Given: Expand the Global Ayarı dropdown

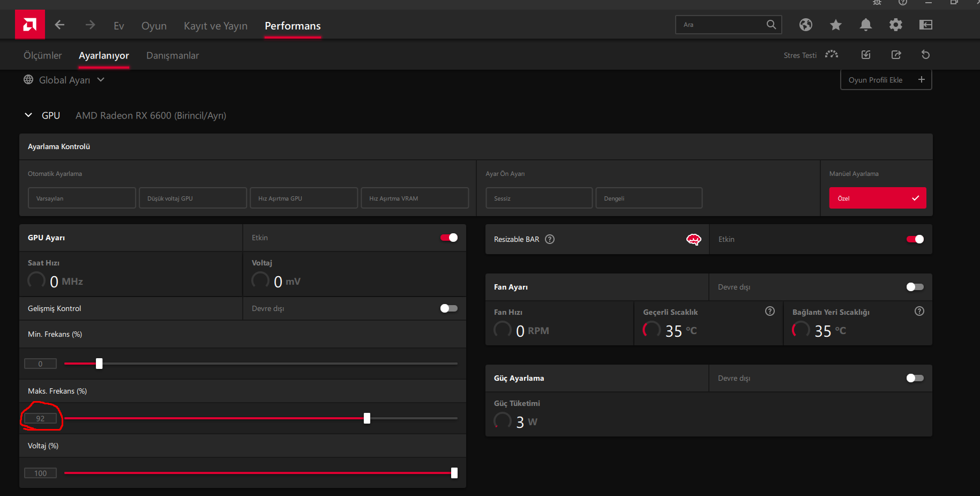Looking at the screenshot, I should pos(101,79).
